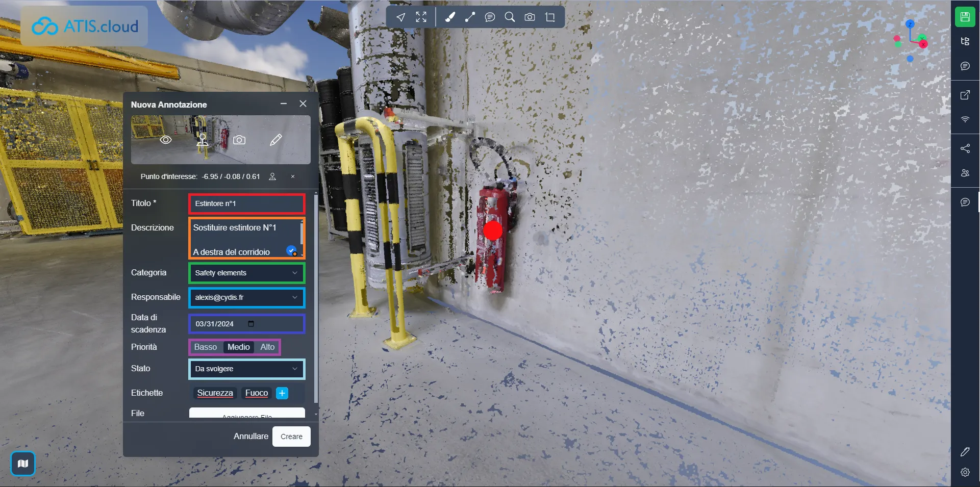
Task: Open the Stato dropdown Da svolgere
Action: coord(247,369)
